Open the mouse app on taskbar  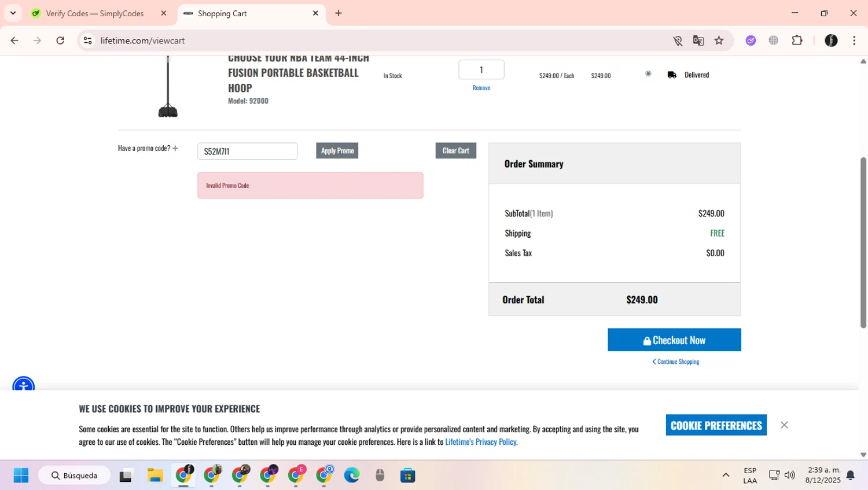[380, 476]
